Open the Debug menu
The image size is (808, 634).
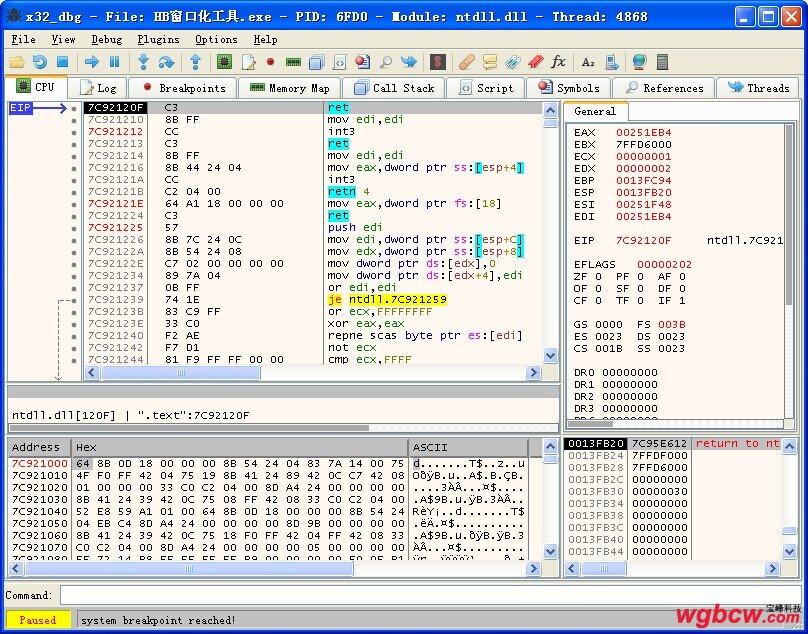point(107,40)
